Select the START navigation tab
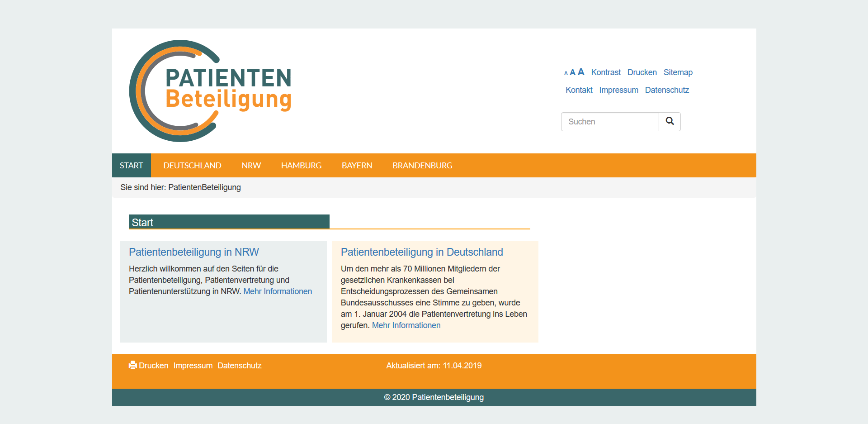Viewport: 868px width, 424px height. (x=132, y=166)
